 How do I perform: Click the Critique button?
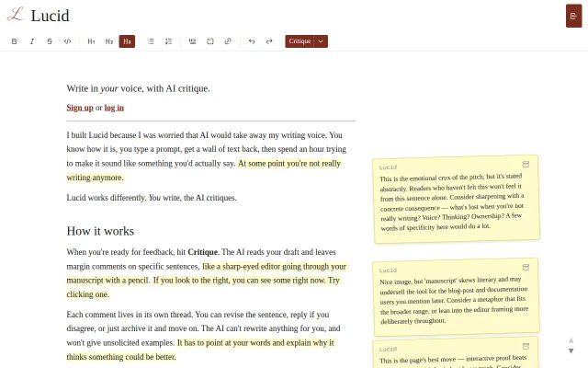[x=300, y=41]
